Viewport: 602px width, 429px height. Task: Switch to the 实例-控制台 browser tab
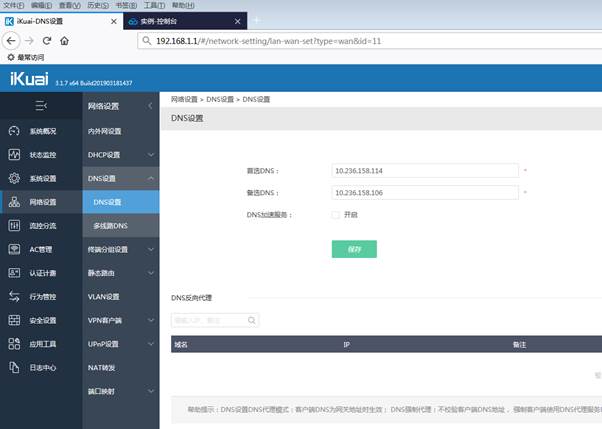[185, 20]
